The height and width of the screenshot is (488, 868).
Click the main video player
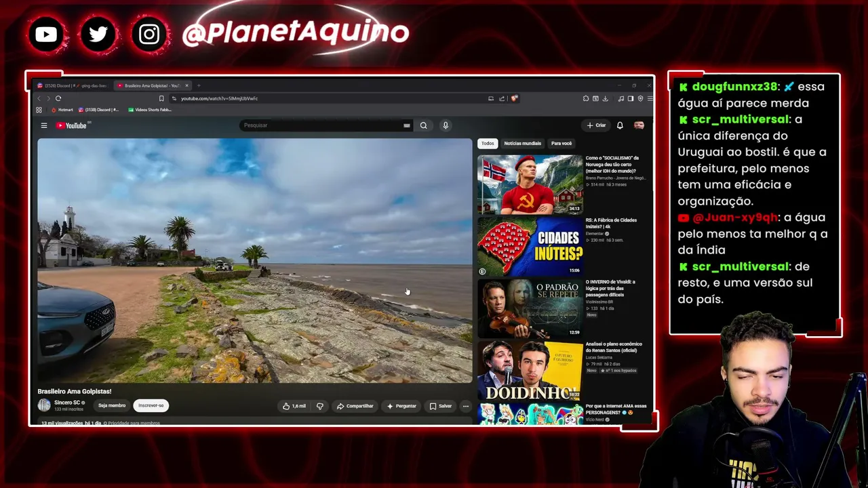coord(255,261)
